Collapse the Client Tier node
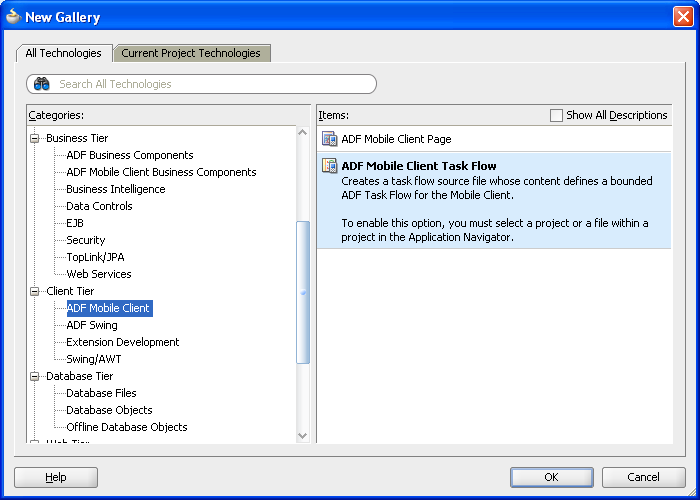The height and width of the screenshot is (500, 700). click(x=34, y=292)
